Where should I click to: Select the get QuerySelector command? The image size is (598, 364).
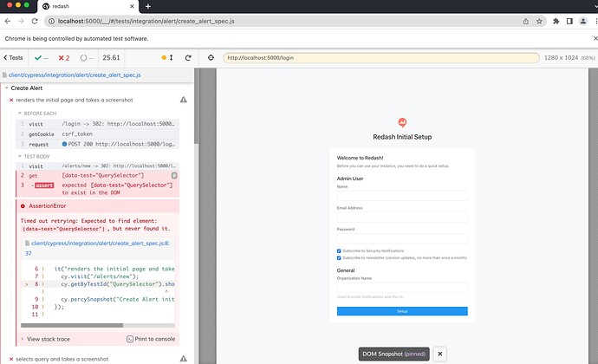click(98, 176)
